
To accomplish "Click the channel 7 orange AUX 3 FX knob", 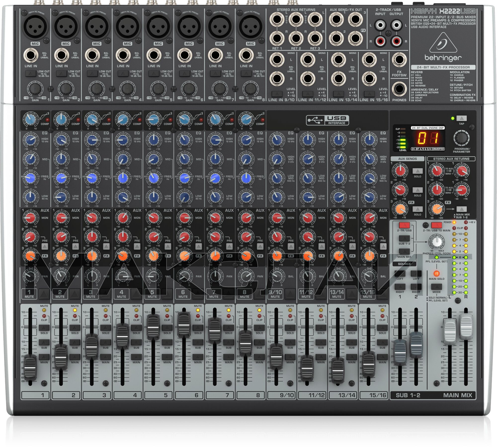I will click(215, 256).
